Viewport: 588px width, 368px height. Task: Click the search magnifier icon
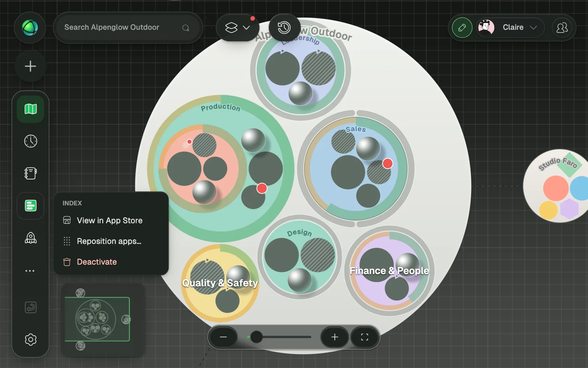[x=186, y=28]
